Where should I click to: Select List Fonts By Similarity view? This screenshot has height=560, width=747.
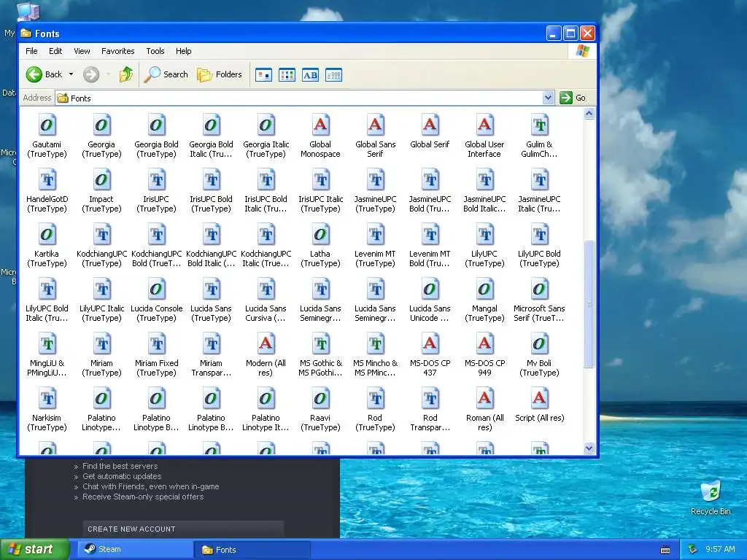[x=310, y=75]
